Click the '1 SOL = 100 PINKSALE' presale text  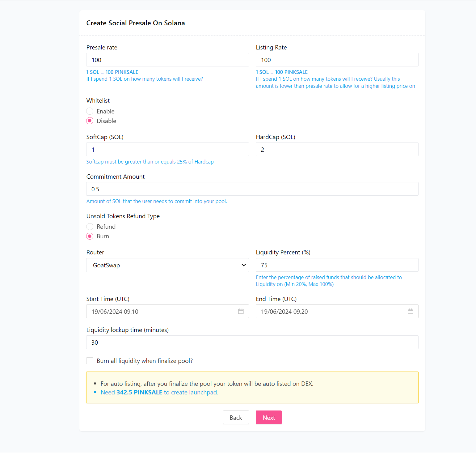pos(112,72)
